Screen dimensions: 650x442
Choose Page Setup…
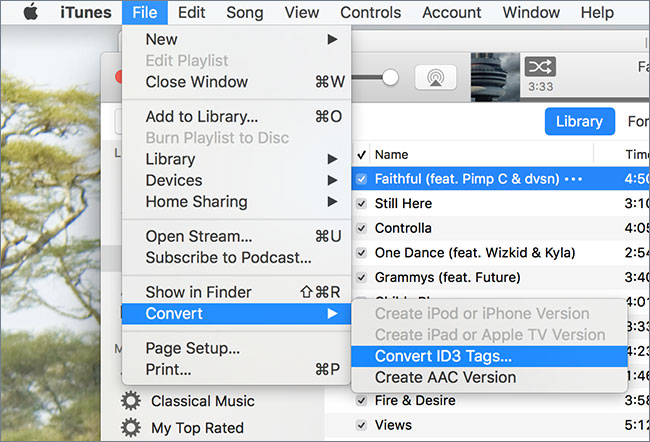click(236, 348)
